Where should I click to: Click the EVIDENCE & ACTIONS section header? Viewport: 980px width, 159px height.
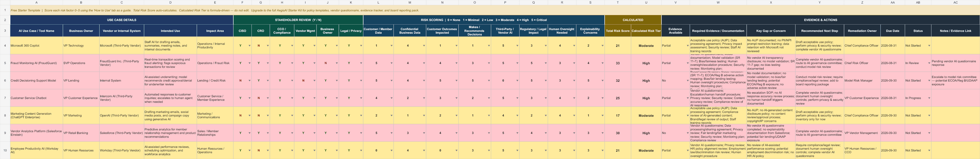pos(820,20)
